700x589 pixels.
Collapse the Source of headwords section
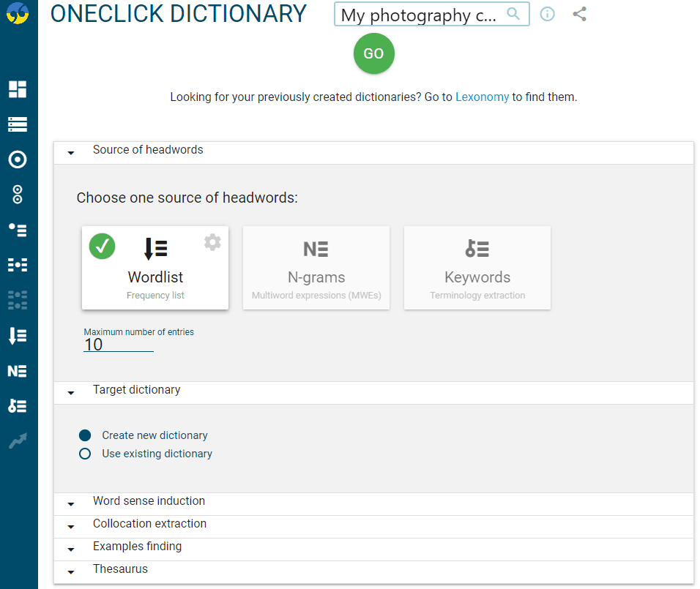tap(373, 153)
